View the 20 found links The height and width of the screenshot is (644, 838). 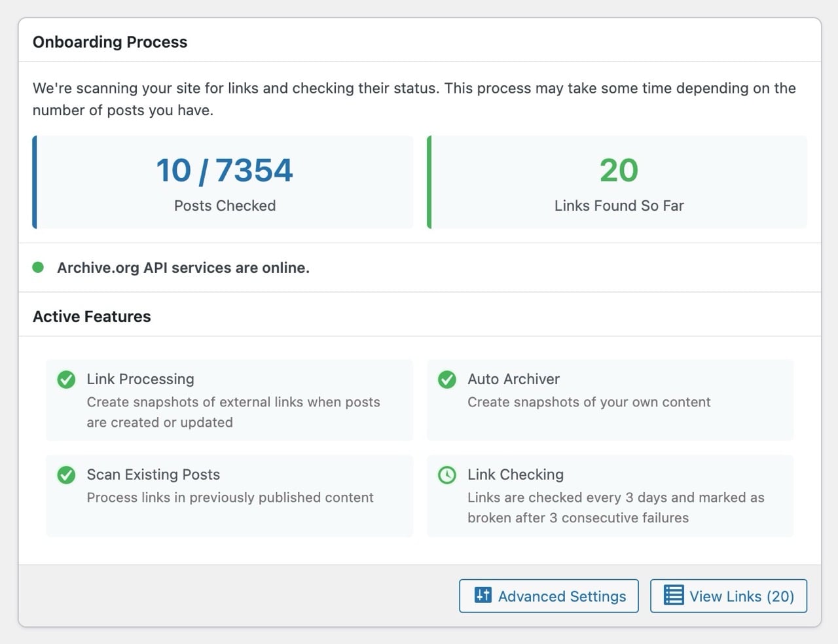coord(728,596)
